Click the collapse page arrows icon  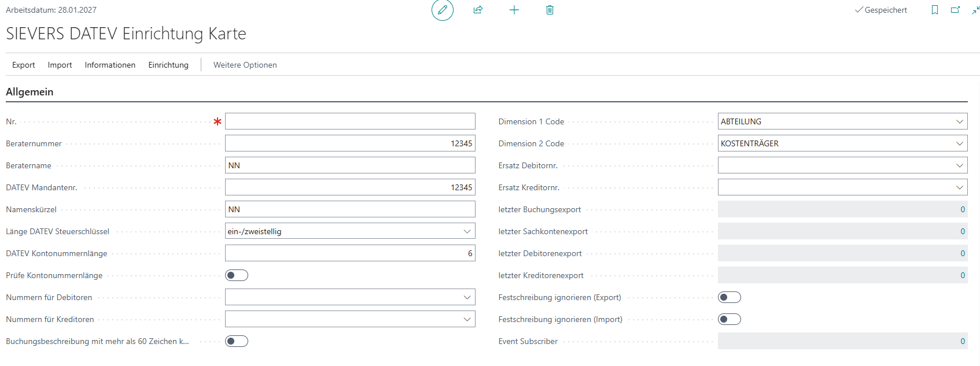[975, 10]
